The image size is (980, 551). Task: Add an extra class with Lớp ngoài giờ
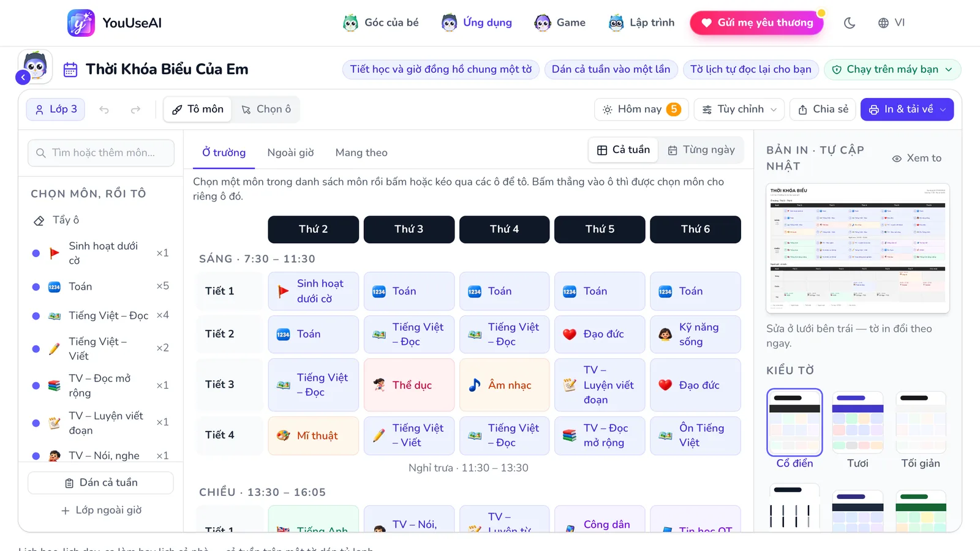click(101, 511)
